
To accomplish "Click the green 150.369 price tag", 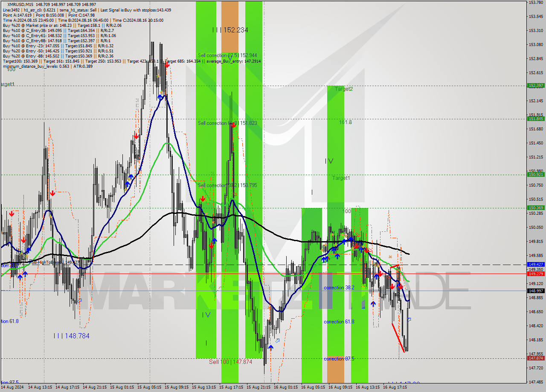I will pos(536,208).
